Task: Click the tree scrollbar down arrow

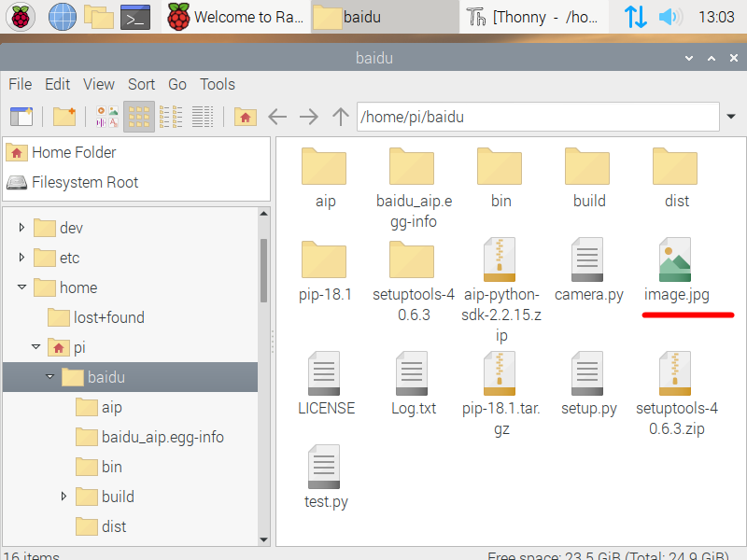Action: click(263, 540)
